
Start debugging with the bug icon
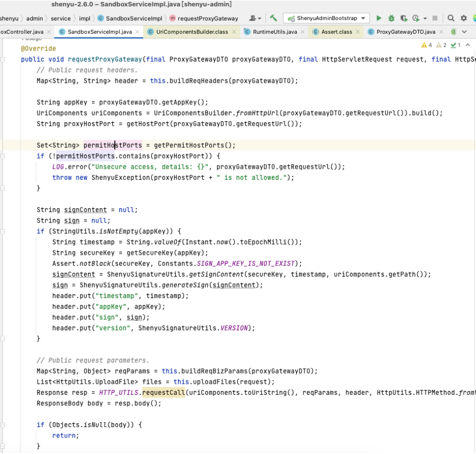coord(392,18)
